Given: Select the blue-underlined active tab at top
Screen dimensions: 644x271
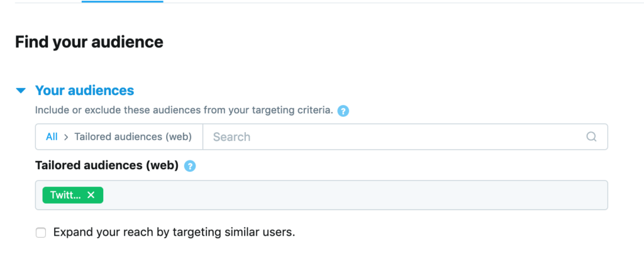Looking at the screenshot, I should click(122, 1).
